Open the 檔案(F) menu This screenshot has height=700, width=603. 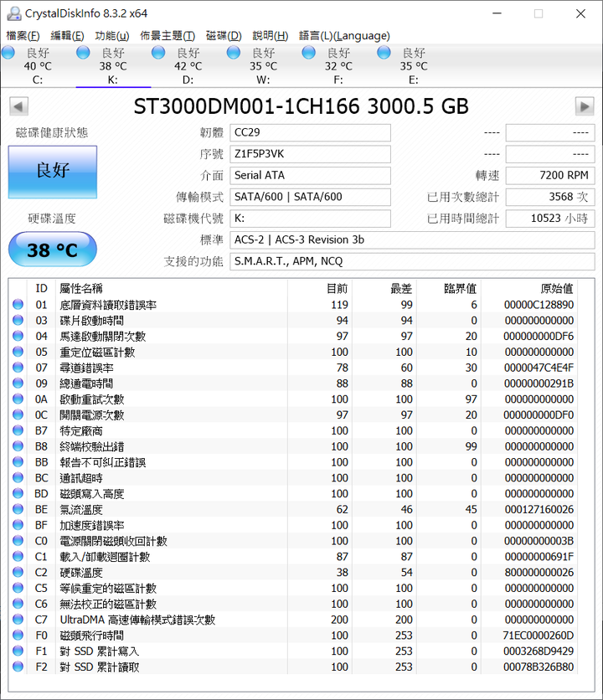(23, 35)
